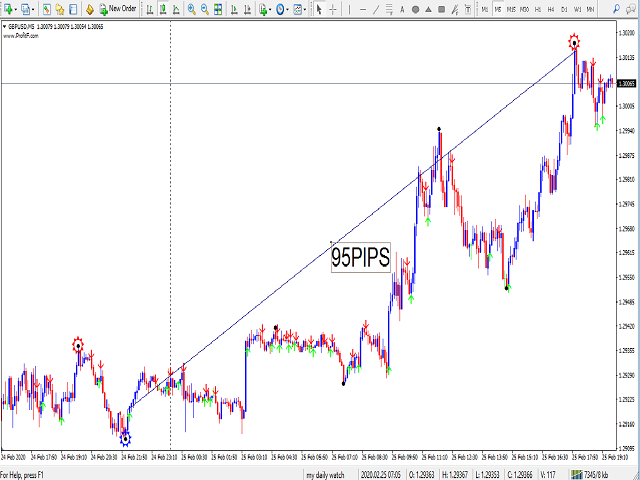Zoom out of the chart
640x480 pixels.
(205, 9)
